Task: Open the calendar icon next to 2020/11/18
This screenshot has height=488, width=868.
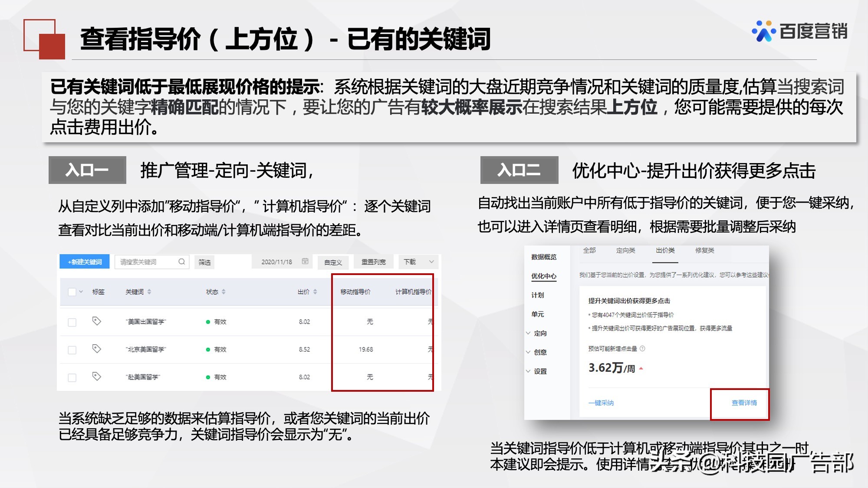Action: [306, 261]
